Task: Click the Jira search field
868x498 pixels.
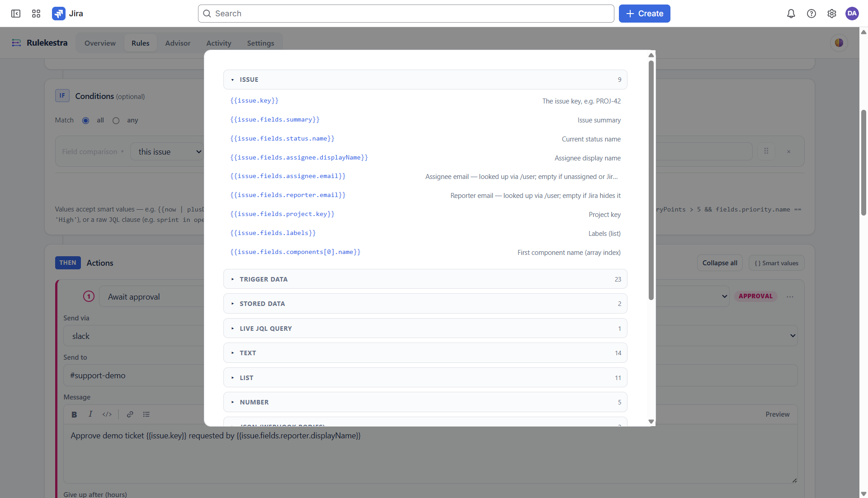Action: click(x=406, y=14)
